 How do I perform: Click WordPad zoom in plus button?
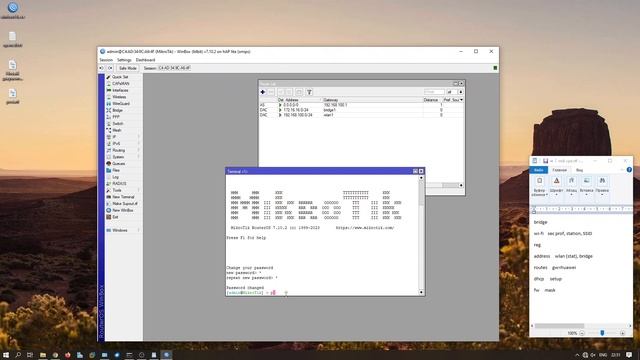click(x=622, y=333)
